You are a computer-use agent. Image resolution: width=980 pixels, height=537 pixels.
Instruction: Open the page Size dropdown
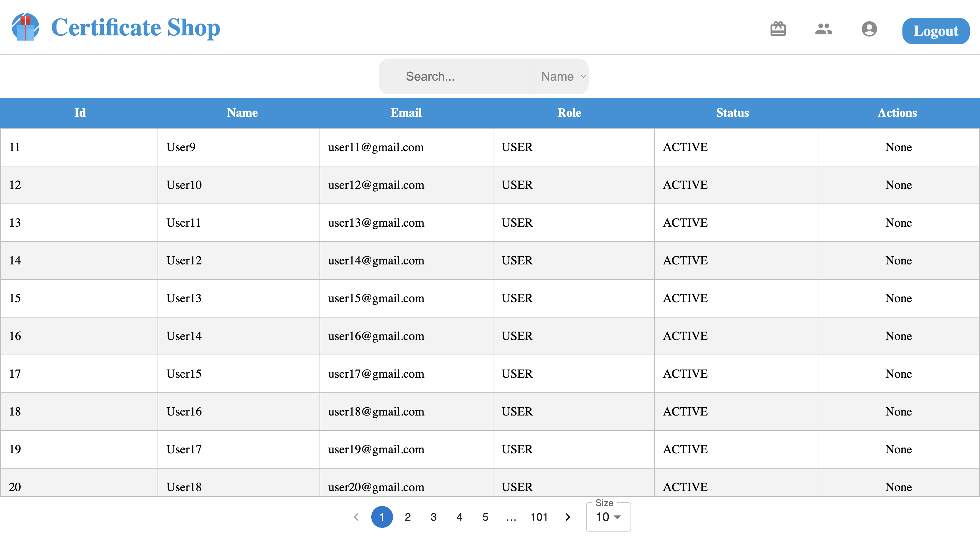608,517
